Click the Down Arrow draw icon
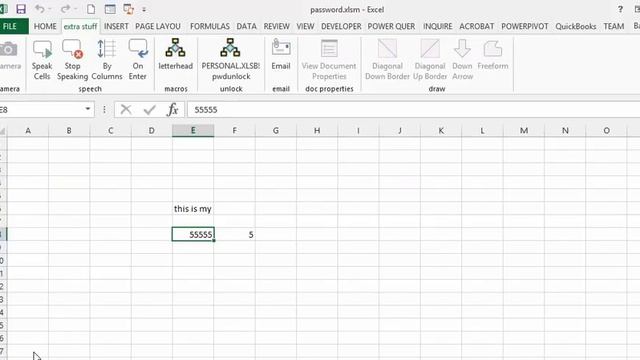The width and height of the screenshot is (640, 360). click(x=462, y=60)
